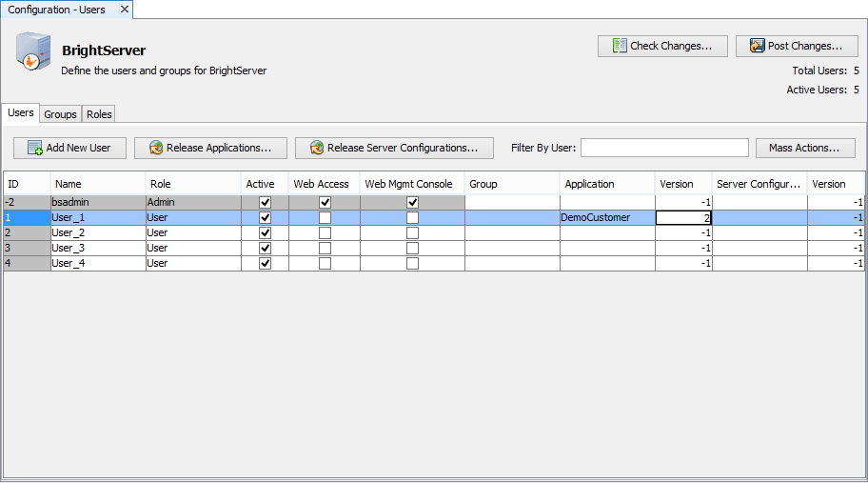Enable Web Access for User_4

pyautogui.click(x=325, y=264)
